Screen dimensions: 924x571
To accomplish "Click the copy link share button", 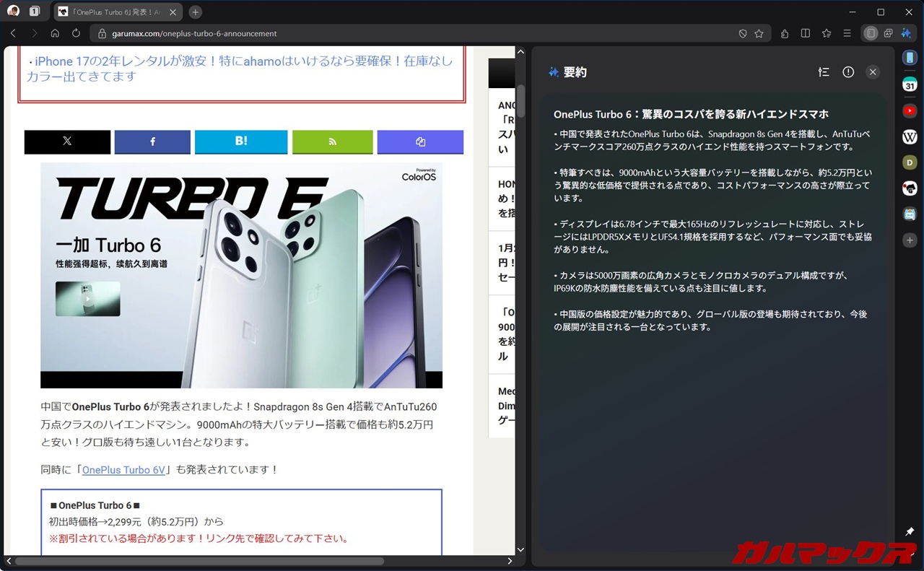I will point(420,141).
